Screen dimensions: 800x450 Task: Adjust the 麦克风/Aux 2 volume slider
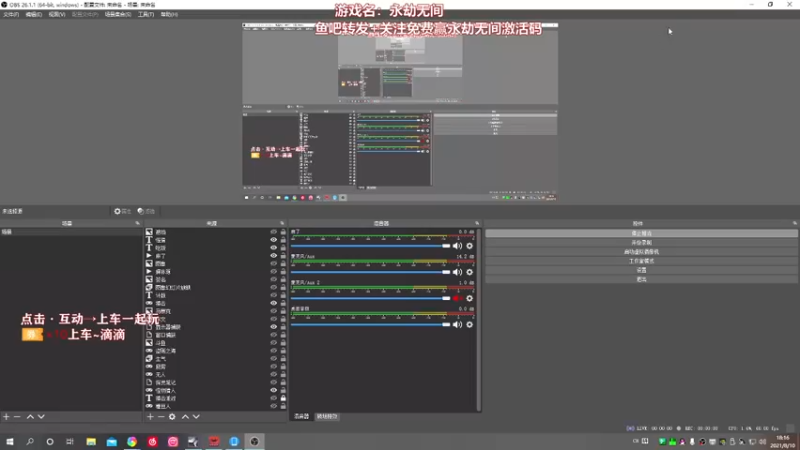pyautogui.click(x=370, y=298)
